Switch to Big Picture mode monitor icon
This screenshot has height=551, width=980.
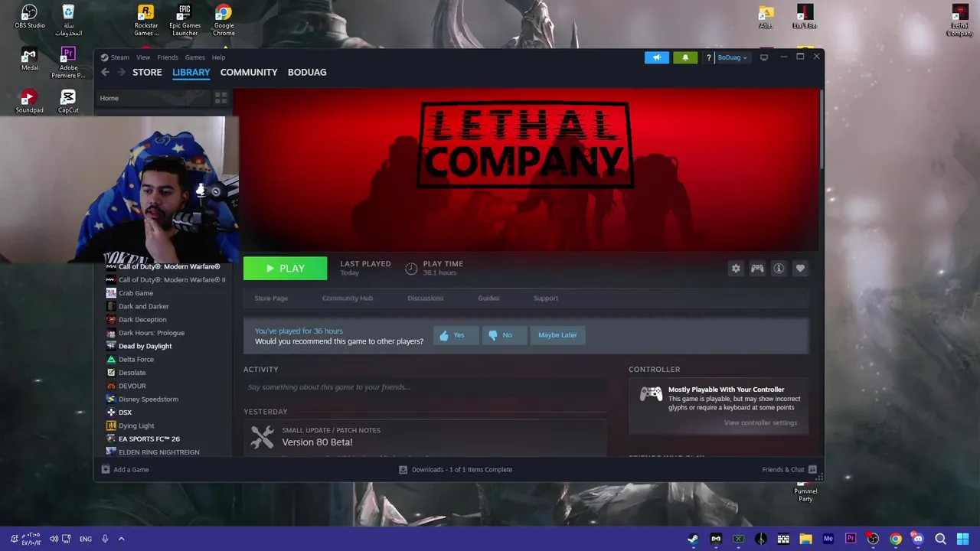click(x=763, y=57)
